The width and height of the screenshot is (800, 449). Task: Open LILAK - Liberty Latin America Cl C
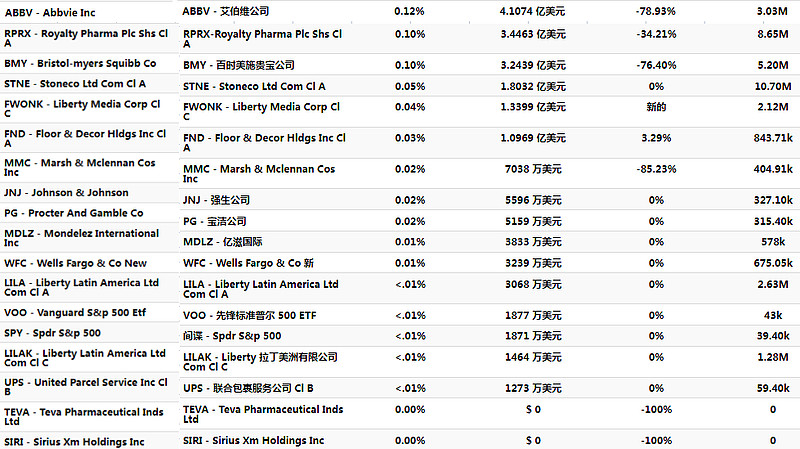click(x=85, y=358)
